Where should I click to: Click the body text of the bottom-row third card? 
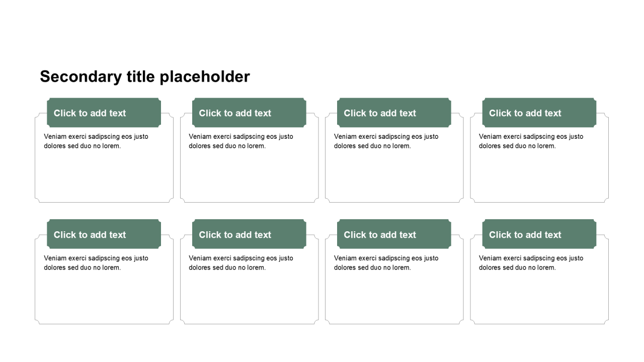pos(386,263)
